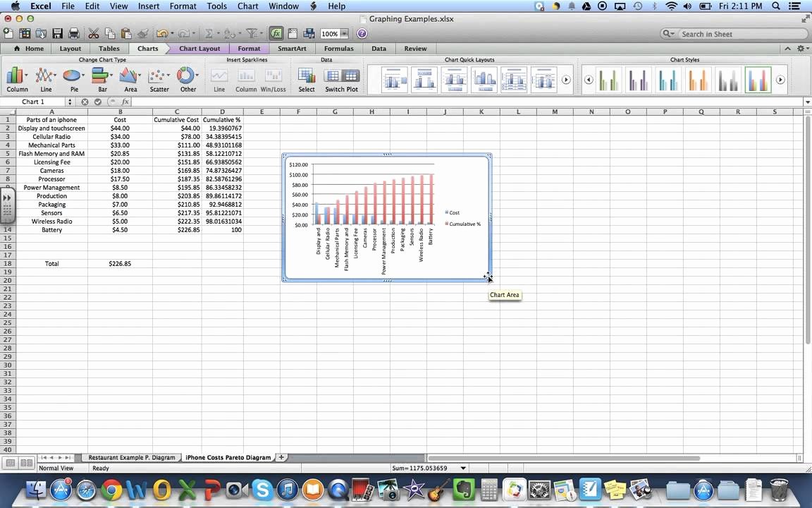Add a new sheet with plus button
Viewport: 812px width, 508px height.
[x=281, y=457]
